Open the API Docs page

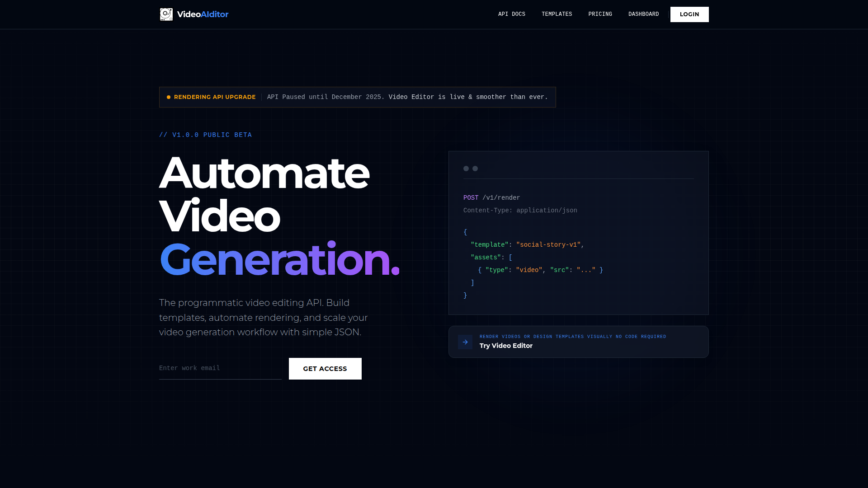[x=511, y=14]
